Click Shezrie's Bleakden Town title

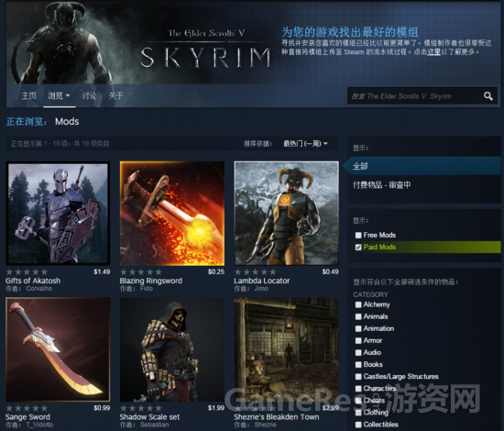click(277, 417)
